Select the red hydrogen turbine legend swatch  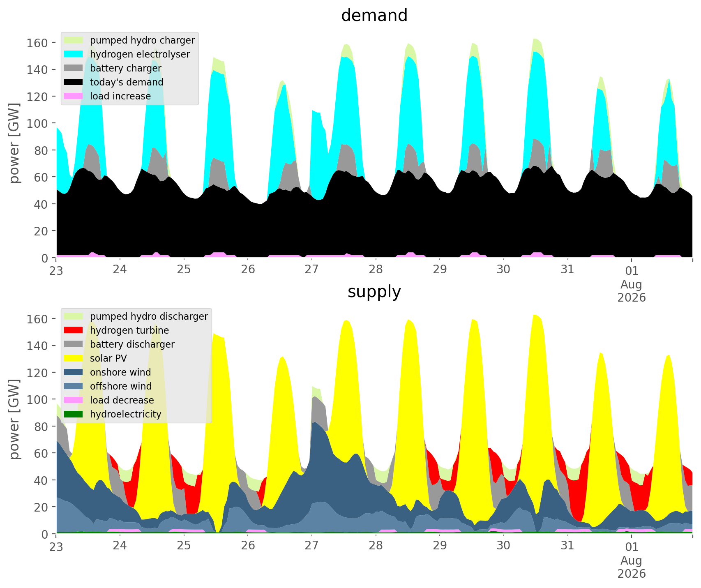74,330
